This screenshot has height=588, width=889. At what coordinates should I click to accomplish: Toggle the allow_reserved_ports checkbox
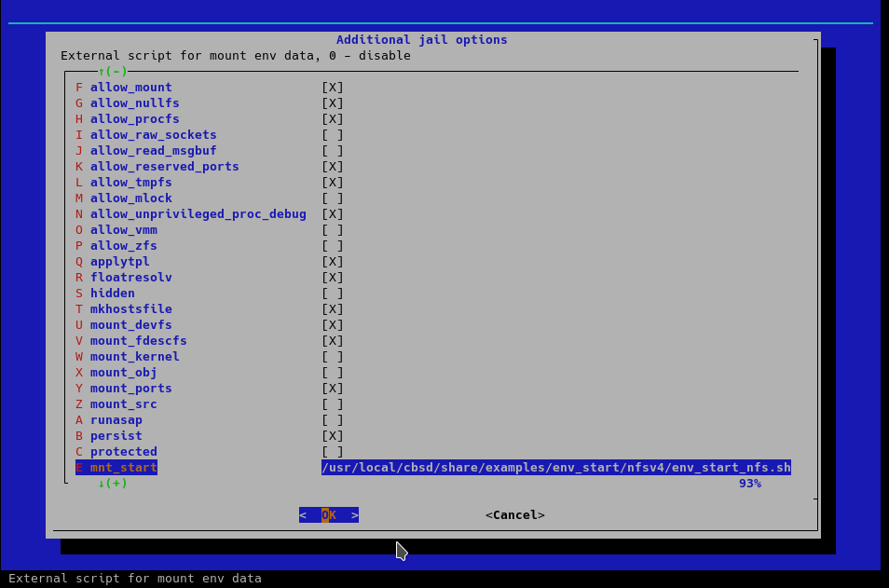(333, 167)
